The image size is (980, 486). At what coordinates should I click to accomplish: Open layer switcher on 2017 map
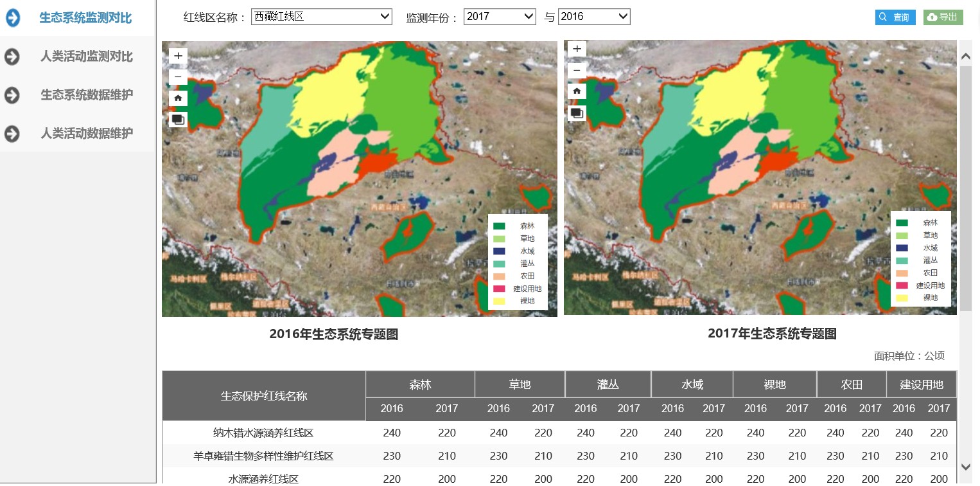(577, 113)
